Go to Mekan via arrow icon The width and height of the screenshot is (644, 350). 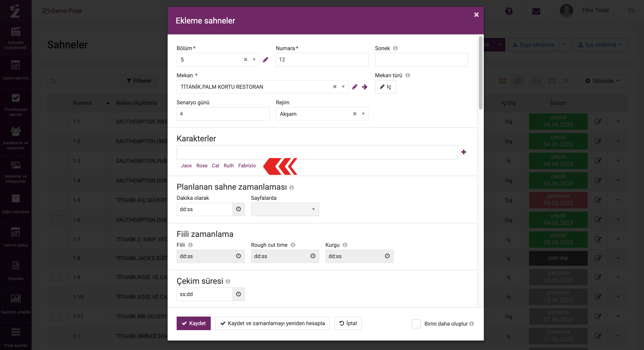click(x=365, y=87)
